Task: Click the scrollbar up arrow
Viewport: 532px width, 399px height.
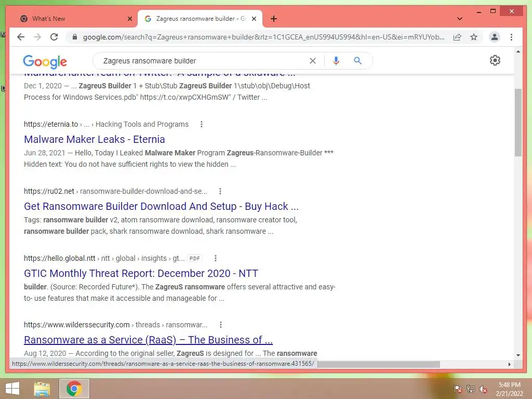Action: point(518,51)
